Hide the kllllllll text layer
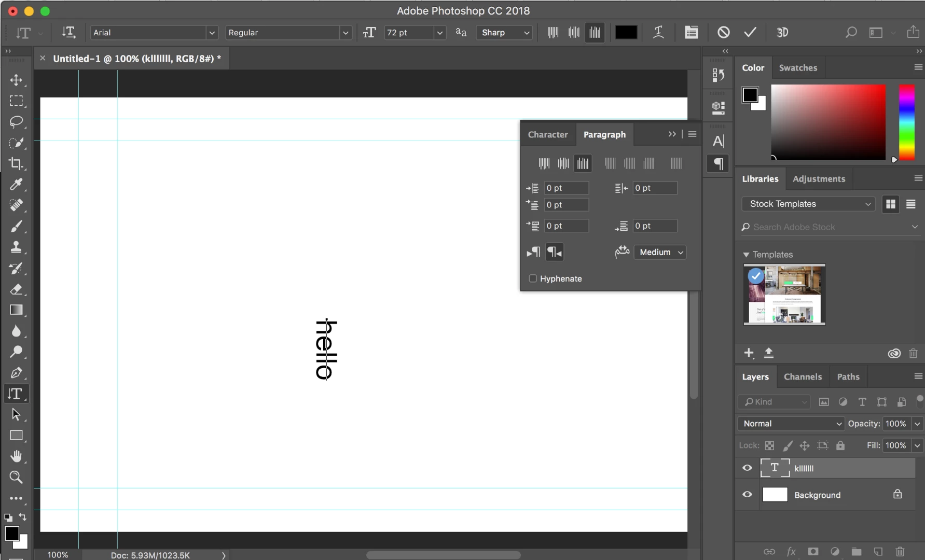The height and width of the screenshot is (560, 925). tap(747, 468)
